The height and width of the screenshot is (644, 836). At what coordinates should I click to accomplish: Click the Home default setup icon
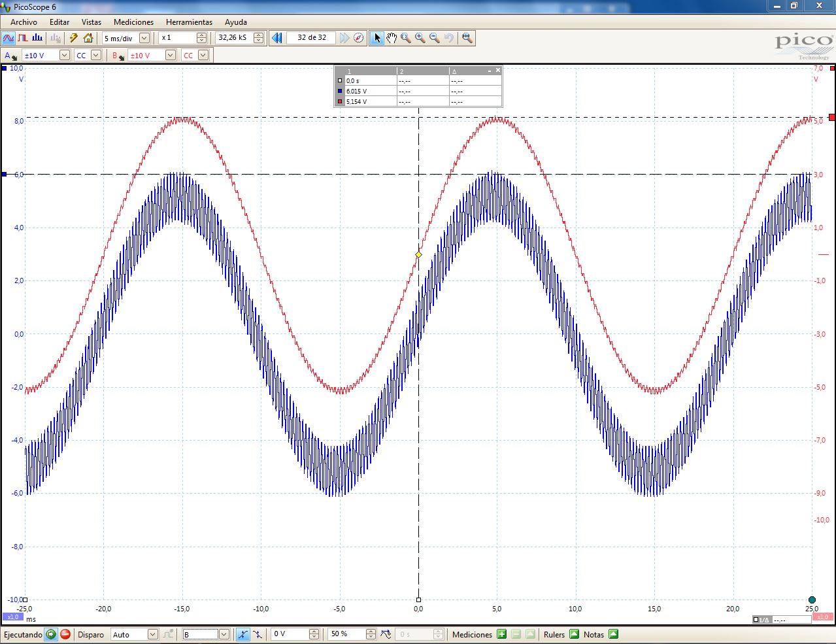[x=88, y=38]
